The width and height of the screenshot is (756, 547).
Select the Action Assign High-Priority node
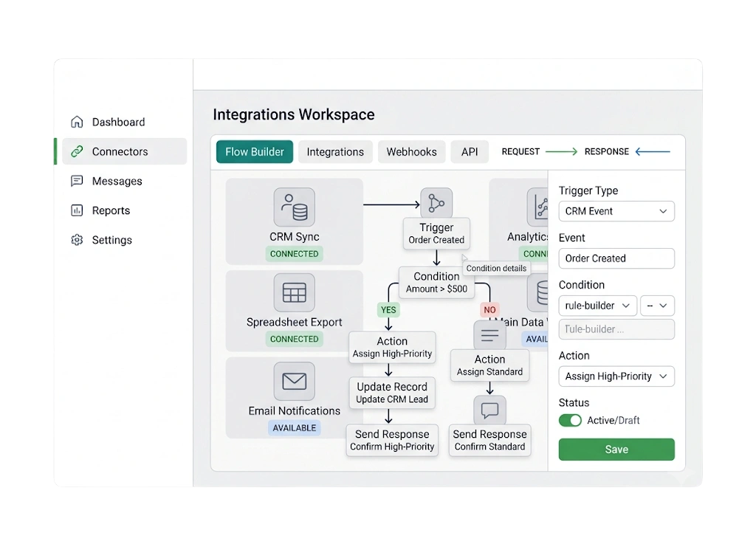(392, 347)
